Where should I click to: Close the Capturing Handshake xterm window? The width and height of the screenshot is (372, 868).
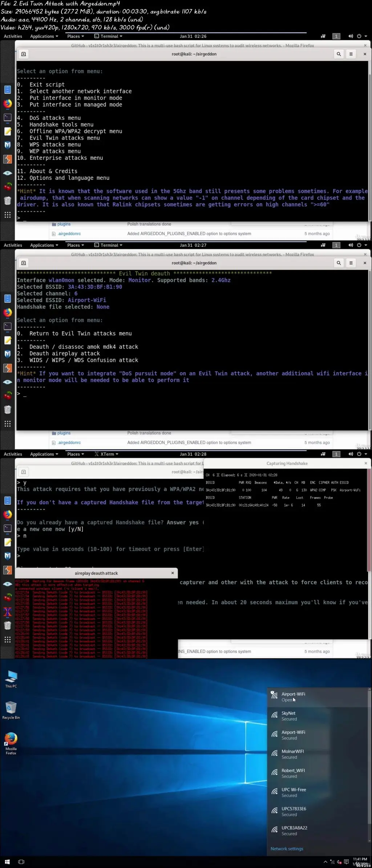pyautogui.click(x=365, y=463)
